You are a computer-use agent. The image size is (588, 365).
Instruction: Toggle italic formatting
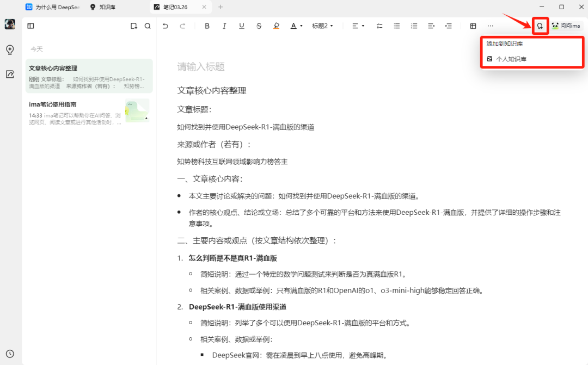pos(224,26)
